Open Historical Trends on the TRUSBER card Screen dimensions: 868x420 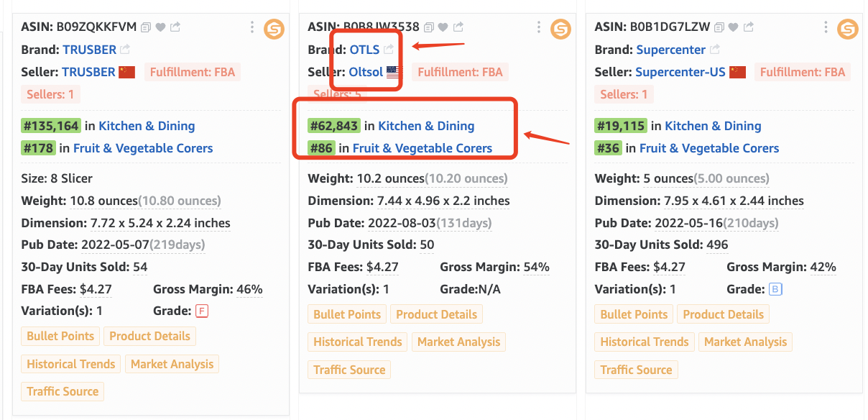[71, 364]
